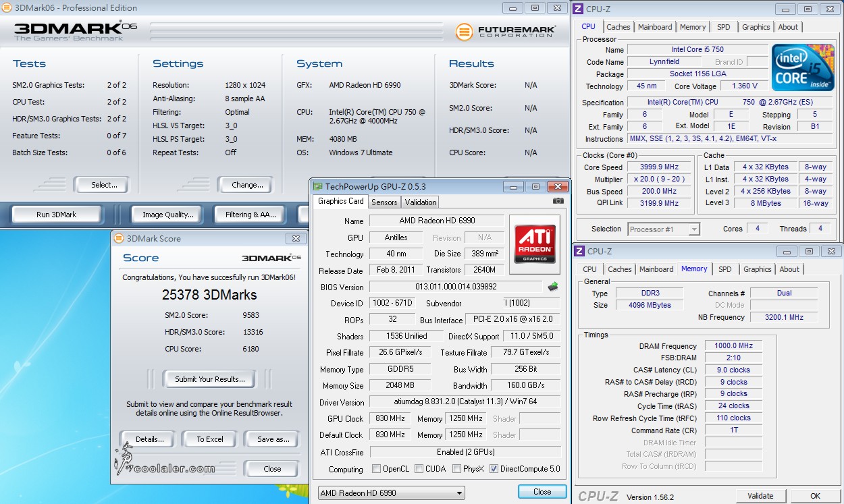
Task: Click the Driver Version field atiumdag 8.831.2.0
Action: (465, 403)
